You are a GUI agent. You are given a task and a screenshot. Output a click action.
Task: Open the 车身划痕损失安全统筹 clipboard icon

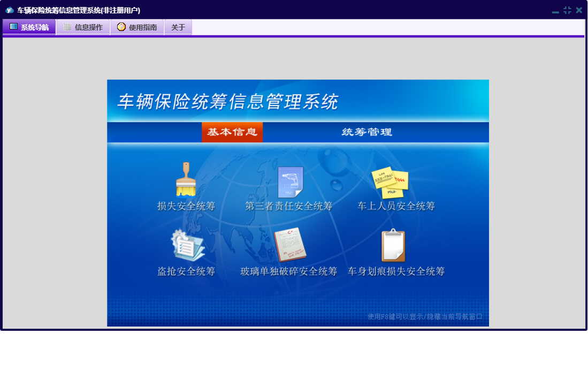[x=393, y=246]
